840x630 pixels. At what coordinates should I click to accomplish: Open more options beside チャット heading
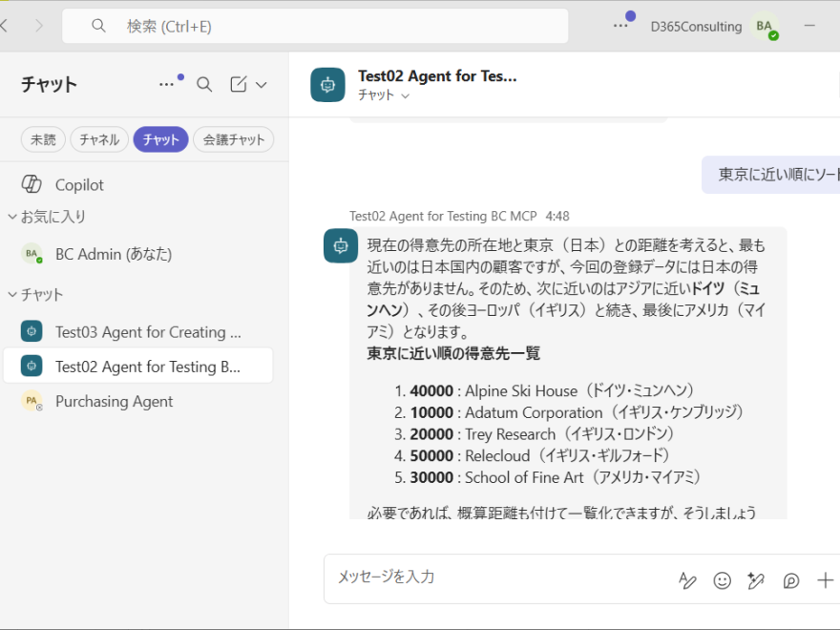[x=167, y=84]
